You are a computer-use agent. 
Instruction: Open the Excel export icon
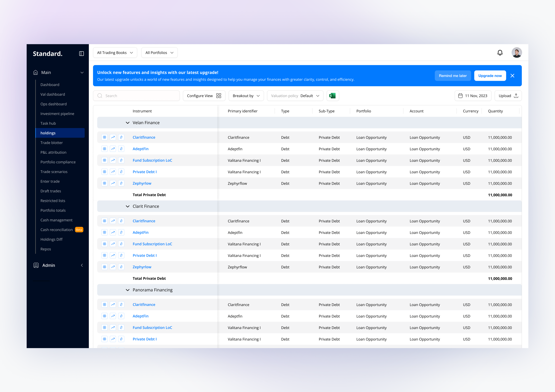(x=333, y=95)
